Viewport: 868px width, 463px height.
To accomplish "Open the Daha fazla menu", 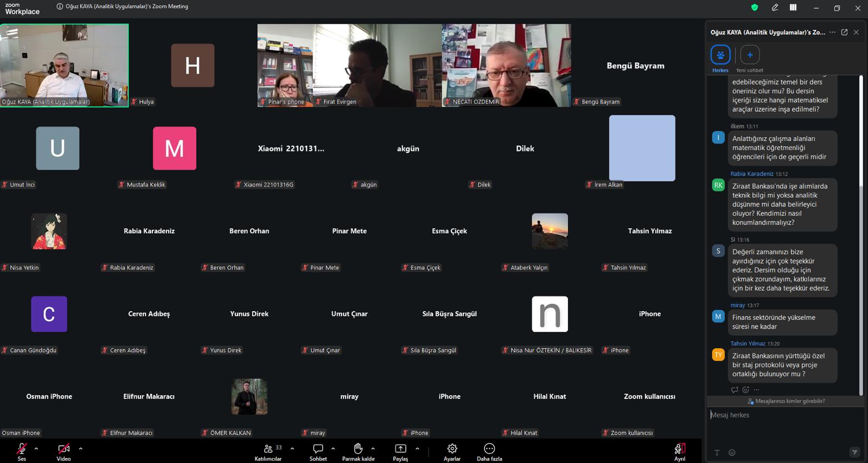I will [x=489, y=452].
